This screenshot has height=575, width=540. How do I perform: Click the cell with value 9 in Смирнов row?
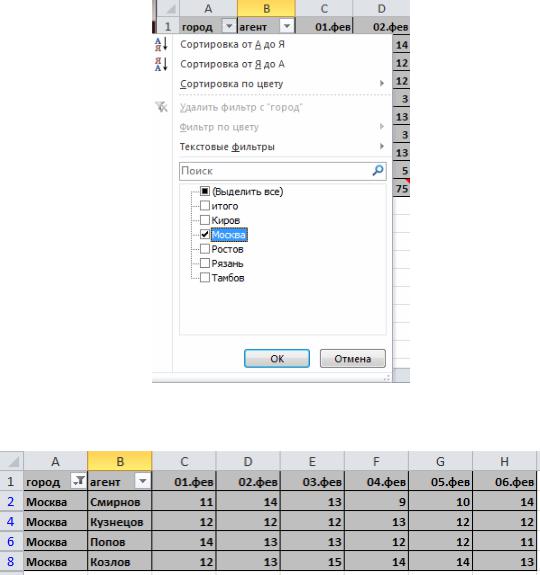(376, 501)
